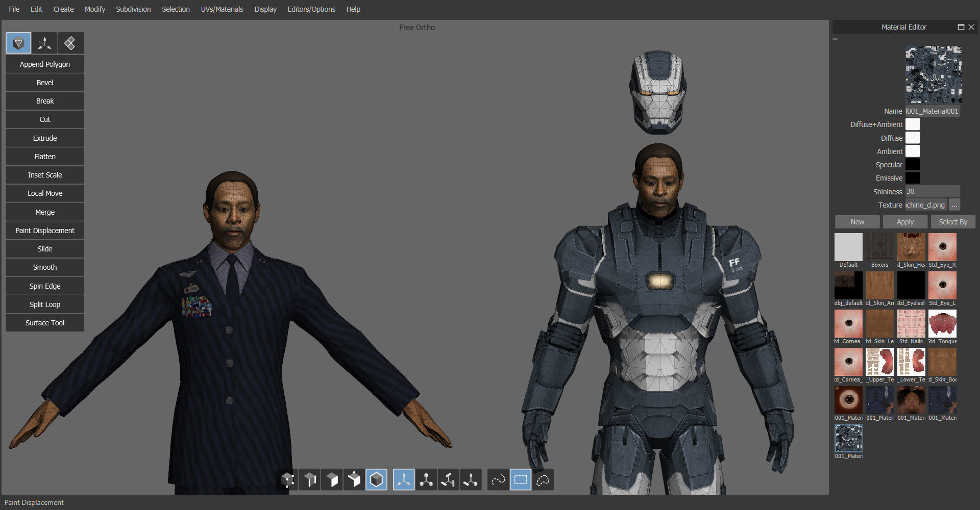
Task: Toggle the move manipulator arrows icon
Action: coord(404,480)
